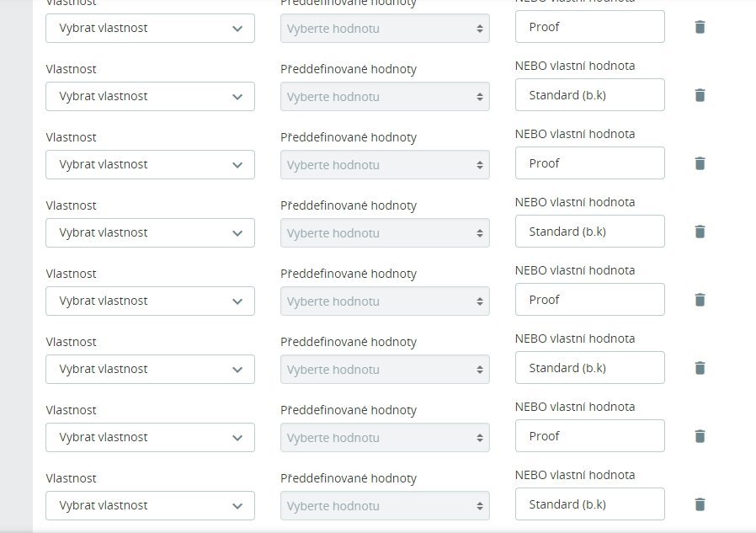Viewport: 756px width, 533px height.
Task: Delete the second Standard (b.k) row
Action: coord(700,232)
